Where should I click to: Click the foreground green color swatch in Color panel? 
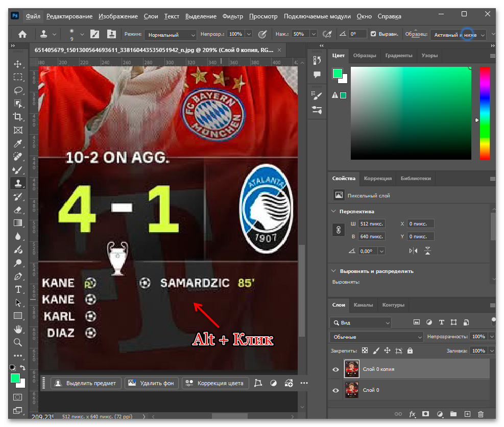click(337, 73)
